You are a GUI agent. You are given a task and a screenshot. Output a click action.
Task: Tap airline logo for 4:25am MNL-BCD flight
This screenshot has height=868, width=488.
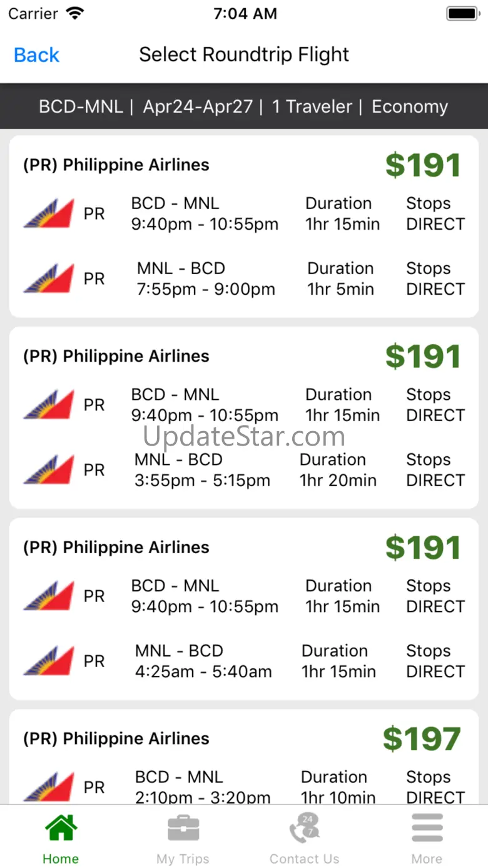coord(49,661)
